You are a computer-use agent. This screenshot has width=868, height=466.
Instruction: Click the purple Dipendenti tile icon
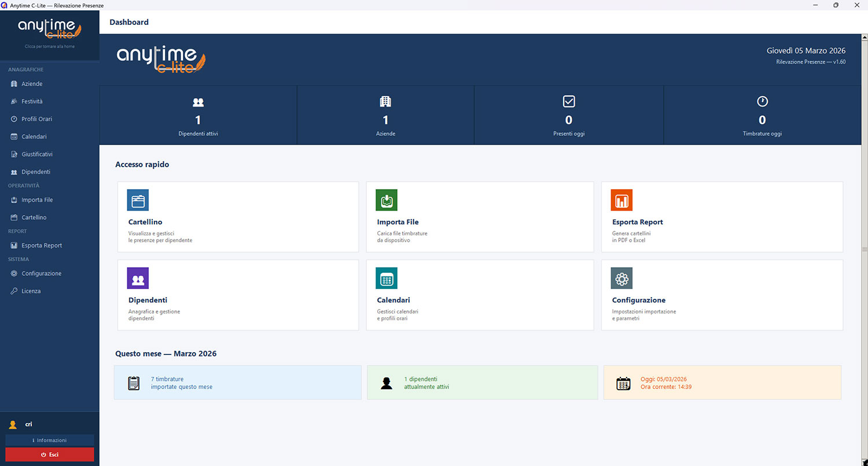(x=138, y=278)
